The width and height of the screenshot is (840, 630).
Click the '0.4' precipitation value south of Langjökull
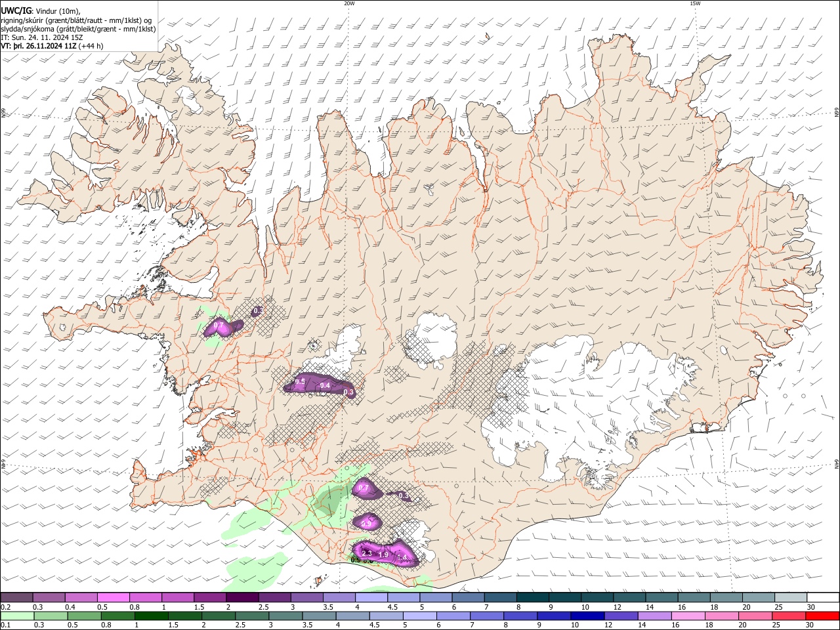[325, 385]
